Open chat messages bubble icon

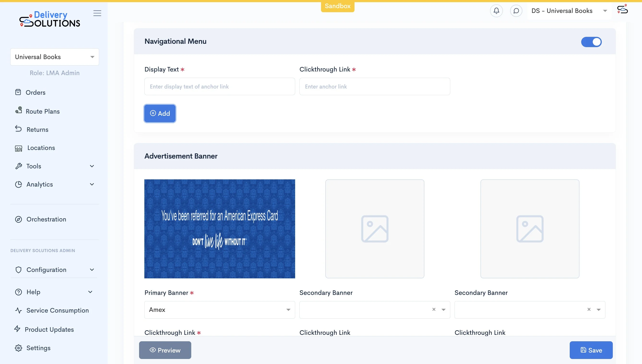click(x=516, y=11)
